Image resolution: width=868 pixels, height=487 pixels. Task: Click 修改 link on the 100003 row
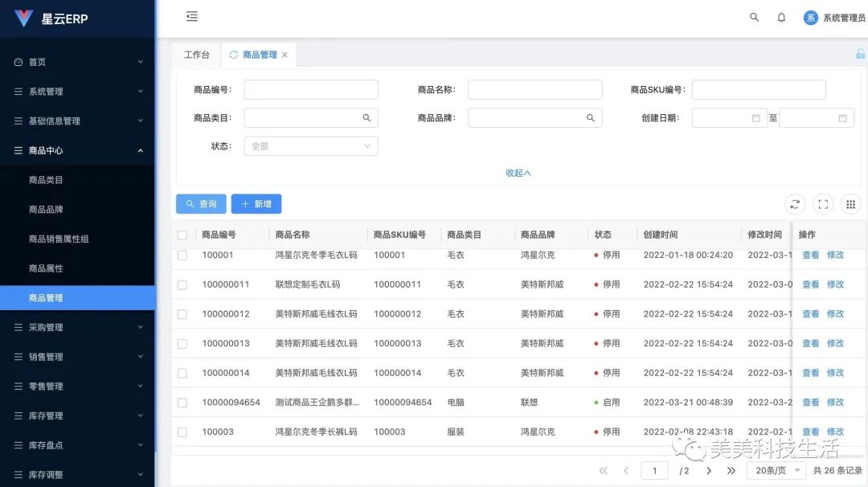tap(835, 432)
